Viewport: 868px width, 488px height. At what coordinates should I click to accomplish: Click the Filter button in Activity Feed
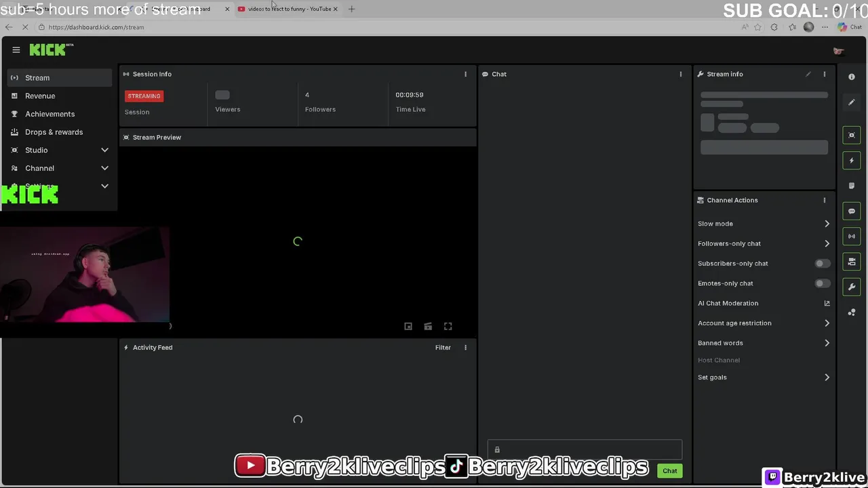(443, 347)
